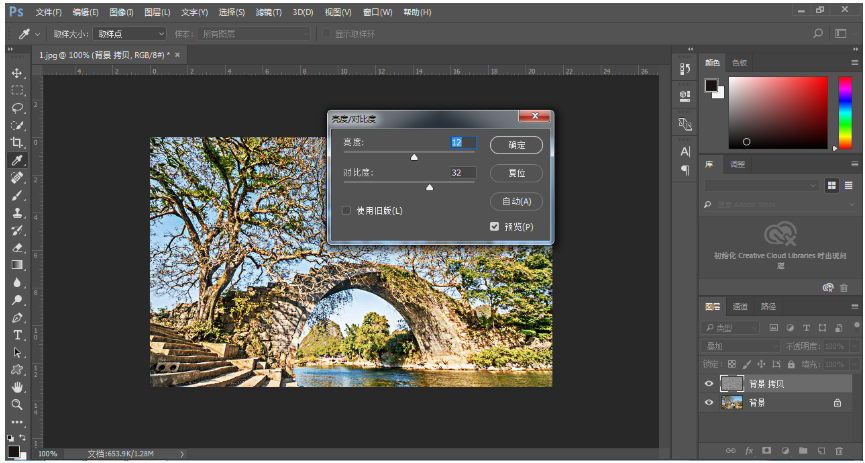This screenshot has height=463, width=865.
Task: Select the Hand tool
Action: click(x=17, y=387)
